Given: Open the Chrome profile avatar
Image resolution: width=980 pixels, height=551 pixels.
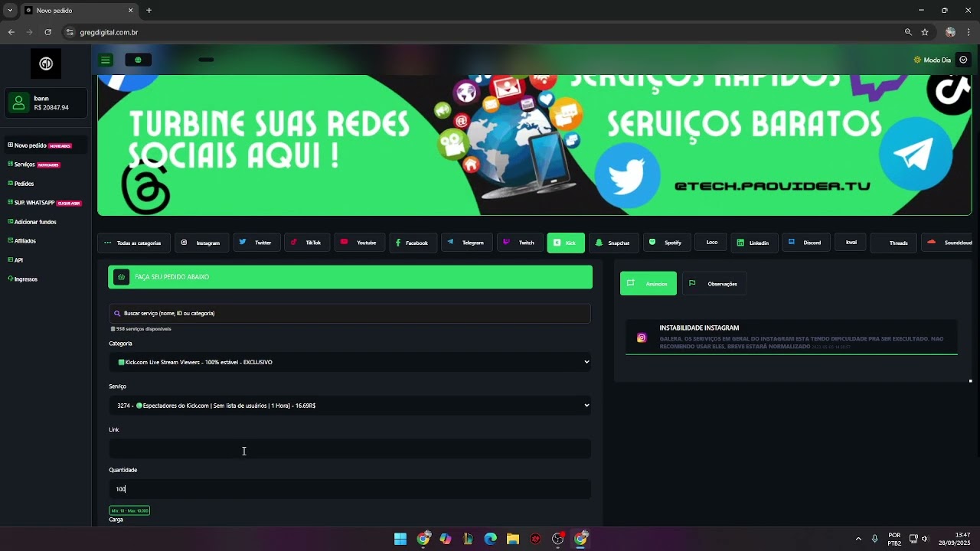Looking at the screenshot, I should pyautogui.click(x=950, y=32).
